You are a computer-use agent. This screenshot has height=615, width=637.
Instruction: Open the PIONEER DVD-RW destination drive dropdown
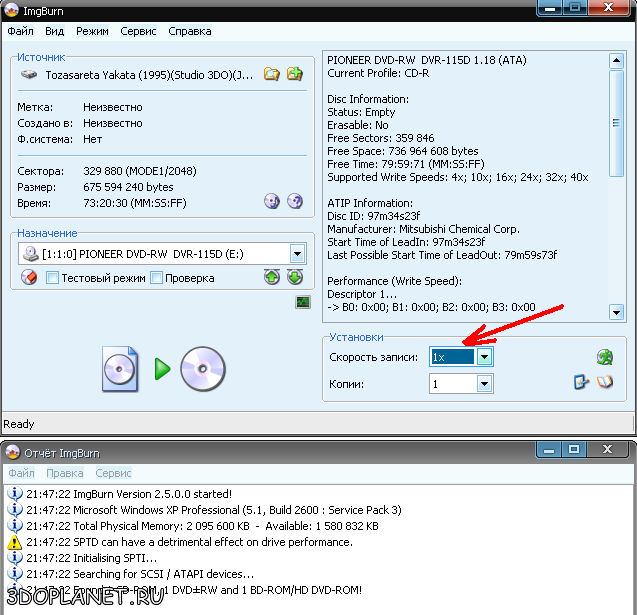point(297,254)
